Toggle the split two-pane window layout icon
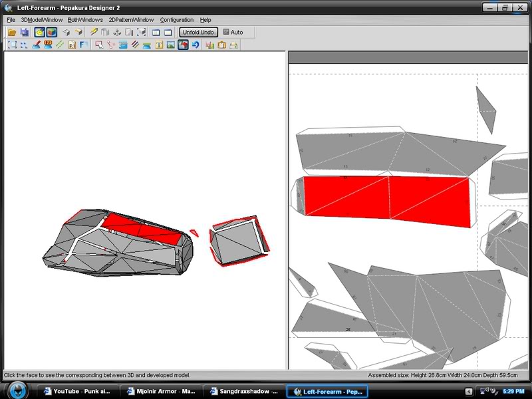The image size is (532, 399). coord(156,32)
